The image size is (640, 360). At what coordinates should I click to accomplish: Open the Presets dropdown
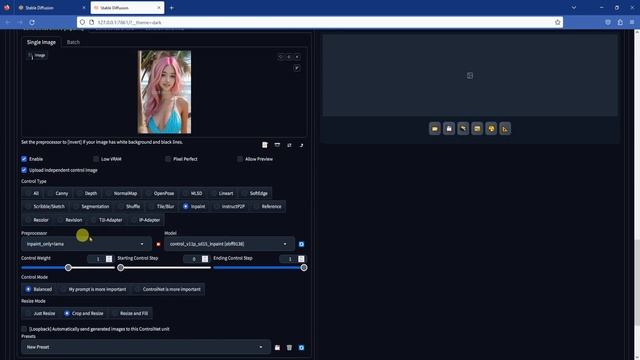pyautogui.click(x=146, y=347)
